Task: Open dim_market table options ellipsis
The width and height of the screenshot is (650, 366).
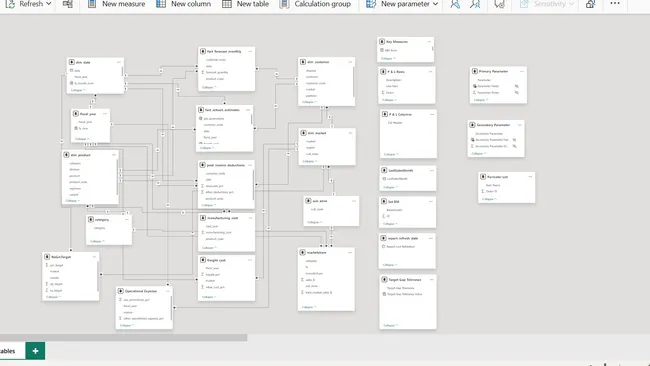Action: point(350,133)
